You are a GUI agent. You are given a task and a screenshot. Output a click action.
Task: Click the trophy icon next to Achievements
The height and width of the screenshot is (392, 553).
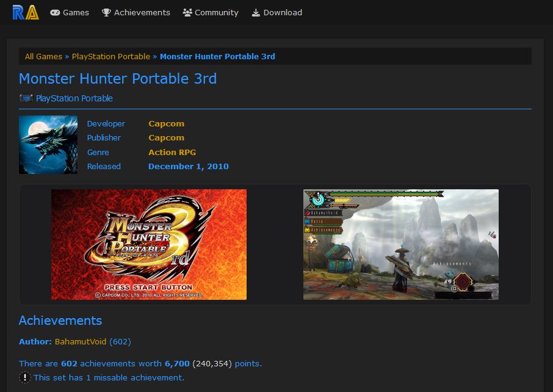(x=106, y=12)
